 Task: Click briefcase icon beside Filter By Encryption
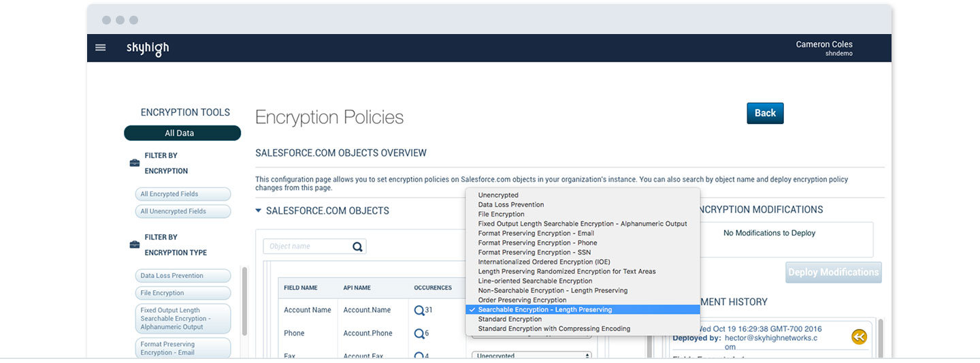[x=135, y=163]
